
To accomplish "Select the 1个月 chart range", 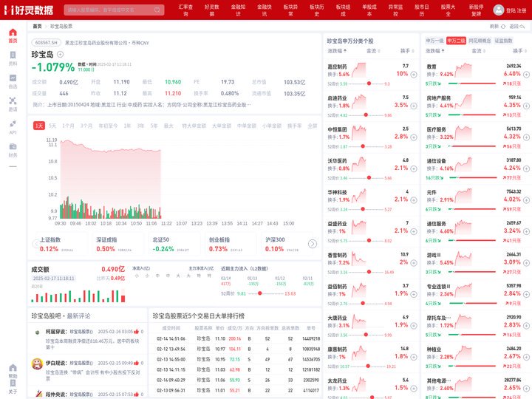I will [68, 126].
